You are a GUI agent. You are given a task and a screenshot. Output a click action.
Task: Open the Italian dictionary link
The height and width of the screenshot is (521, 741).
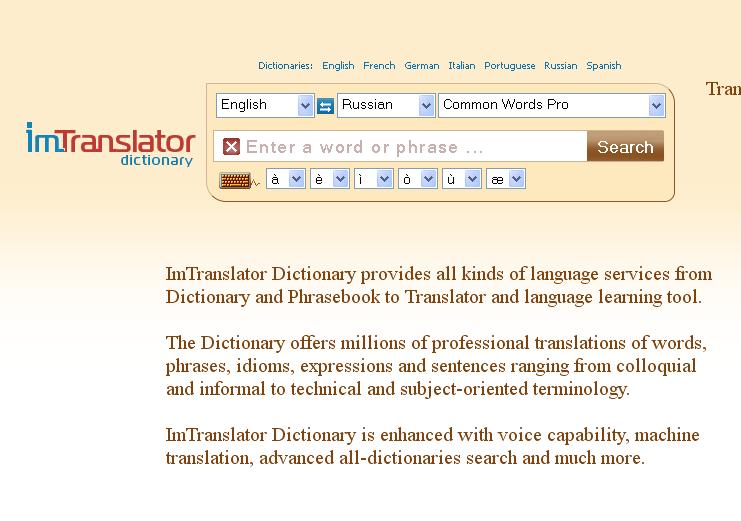tap(462, 66)
